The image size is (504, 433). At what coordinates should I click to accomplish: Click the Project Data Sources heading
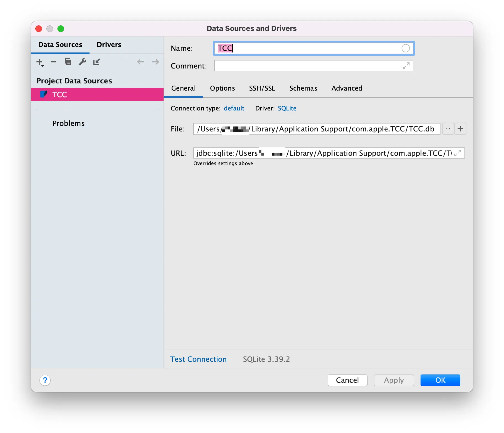74,81
